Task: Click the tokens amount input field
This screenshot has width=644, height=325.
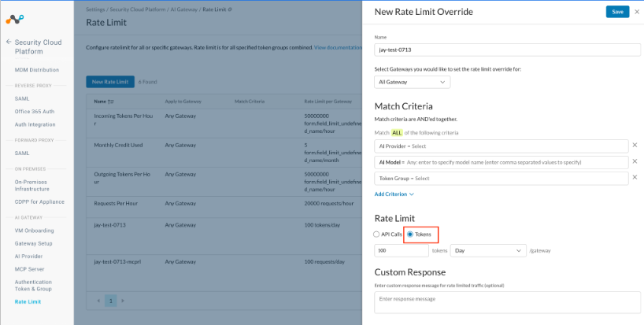Action: pyautogui.click(x=402, y=250)
